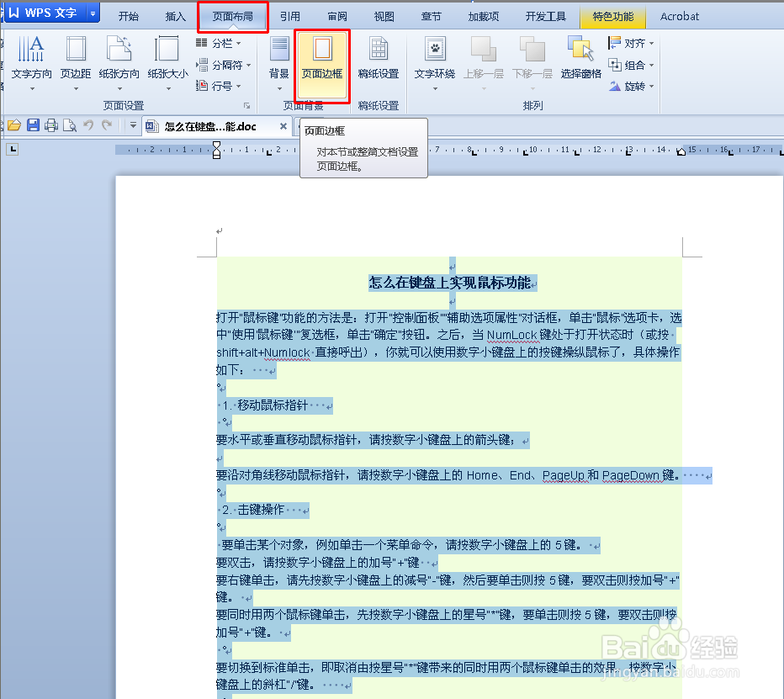Click the 对齐 align icon
This screenshot has width=784, height=699.
615,43
